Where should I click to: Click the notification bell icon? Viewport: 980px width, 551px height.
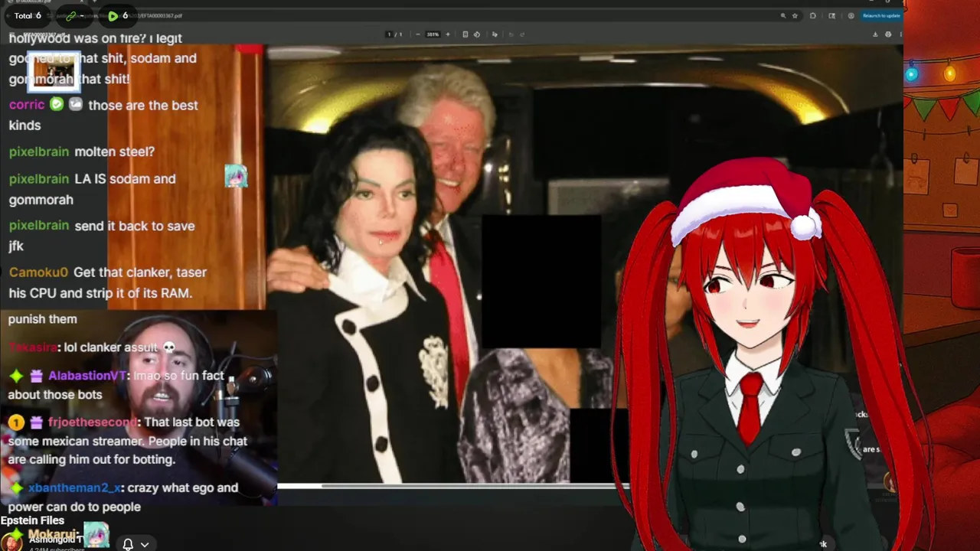click(128, 544)
